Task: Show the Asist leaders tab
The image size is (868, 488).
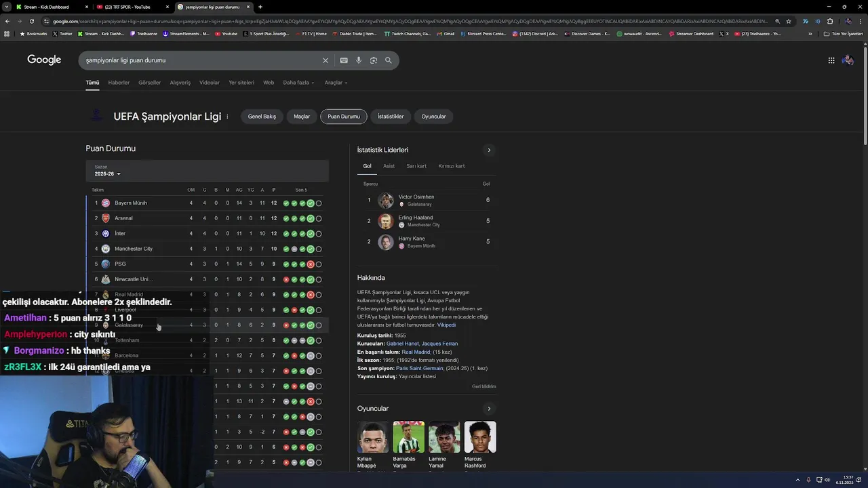Action: click(x=389, y=166)
